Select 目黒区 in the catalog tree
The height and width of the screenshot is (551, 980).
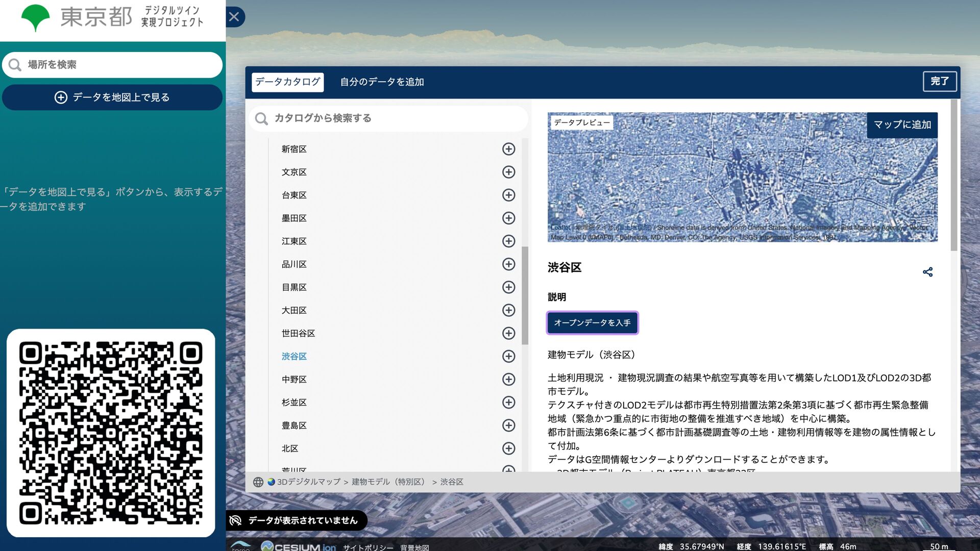pos(294,287)
